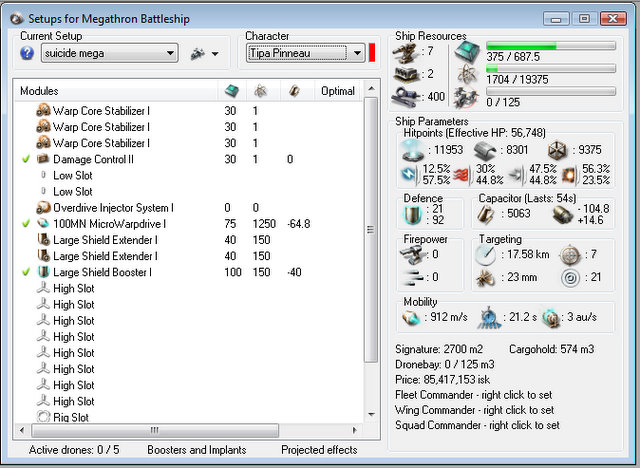Click the capacitor capacity icon
The width and height of the screenshot is (640, 468).
pos(486,215)
